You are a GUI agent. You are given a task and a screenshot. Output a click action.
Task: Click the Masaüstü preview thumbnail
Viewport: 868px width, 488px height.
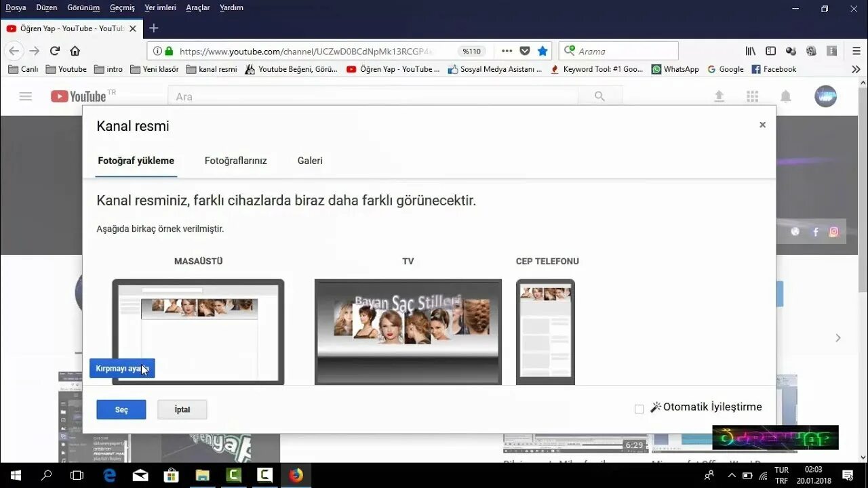tap(198, 332)
